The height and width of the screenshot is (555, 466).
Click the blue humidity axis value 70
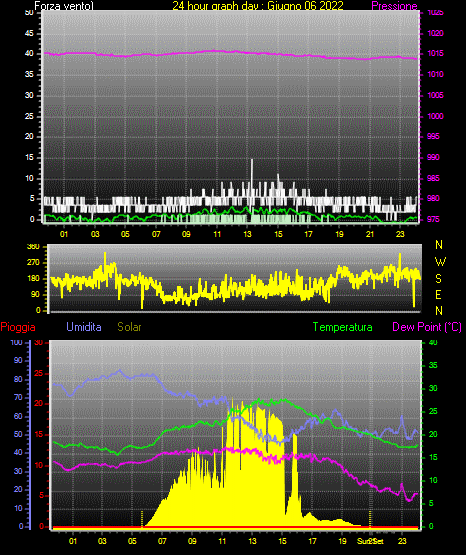(x=18, y=397)
